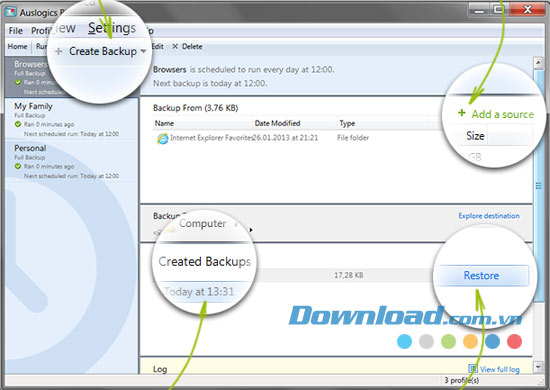
Task: Click the Auslogics app icon in title bar
Action: [x=11, y=12]
